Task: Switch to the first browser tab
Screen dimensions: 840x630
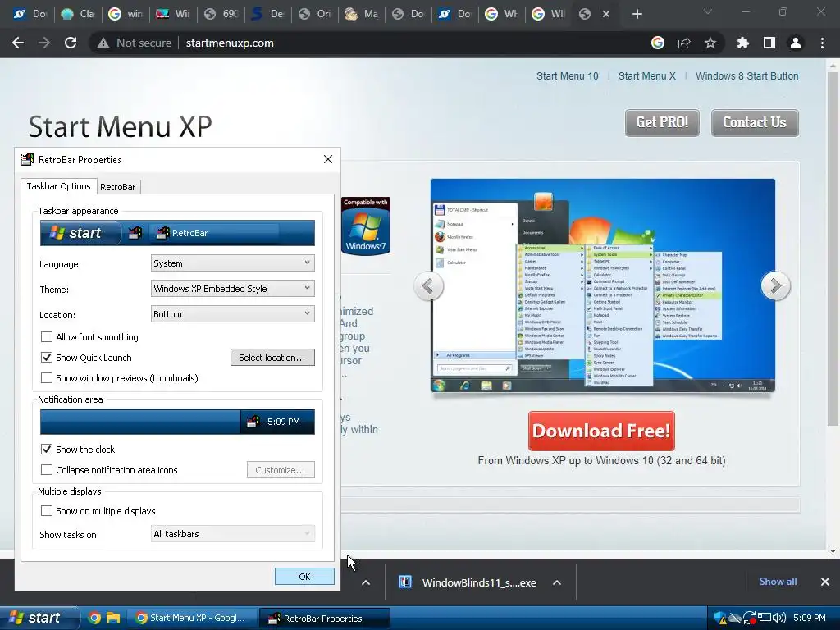Action: tap(29, 14)
